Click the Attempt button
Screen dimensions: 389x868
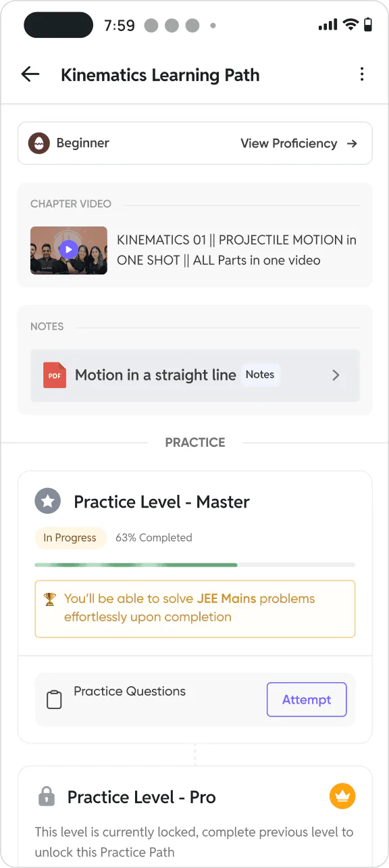click(x=307, y=700)
